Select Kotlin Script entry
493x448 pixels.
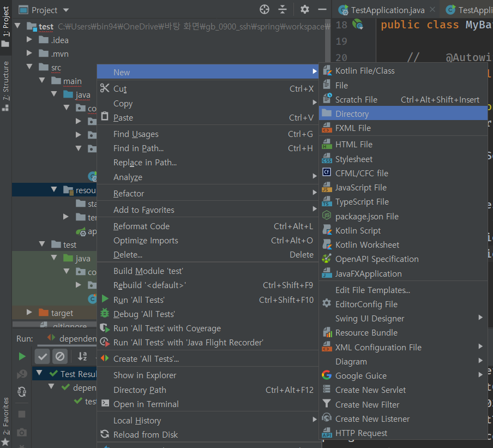click(x=403, y=231)
